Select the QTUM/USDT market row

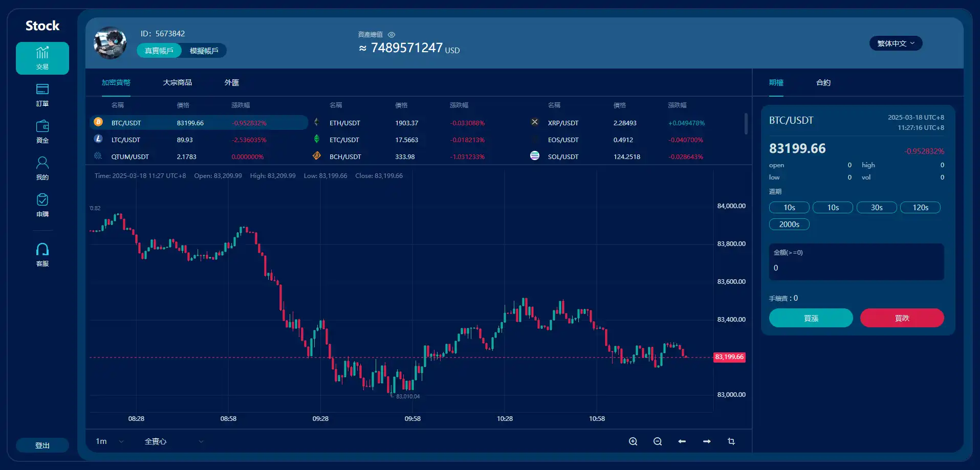pyautogui.click(x=199, y=156)
